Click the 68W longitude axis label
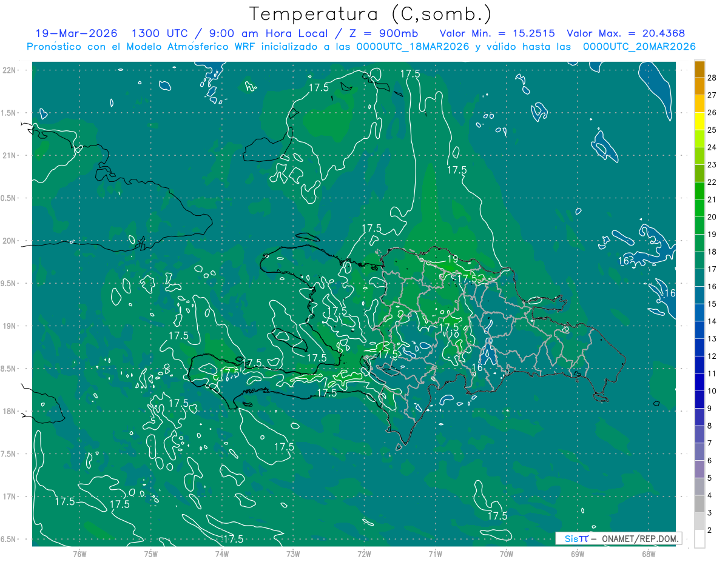This screenshot has width=728, height=562. tap(648, 554)
